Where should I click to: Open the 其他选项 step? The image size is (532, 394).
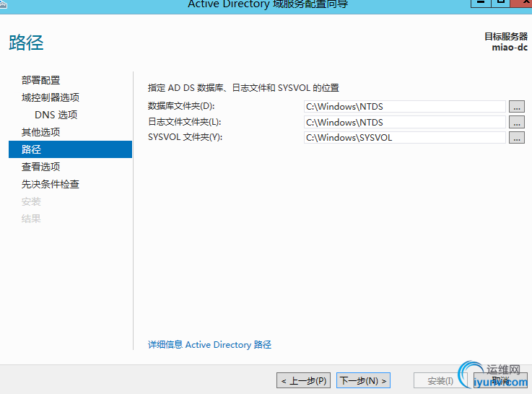pyautogui.click(x=40, y=132)
